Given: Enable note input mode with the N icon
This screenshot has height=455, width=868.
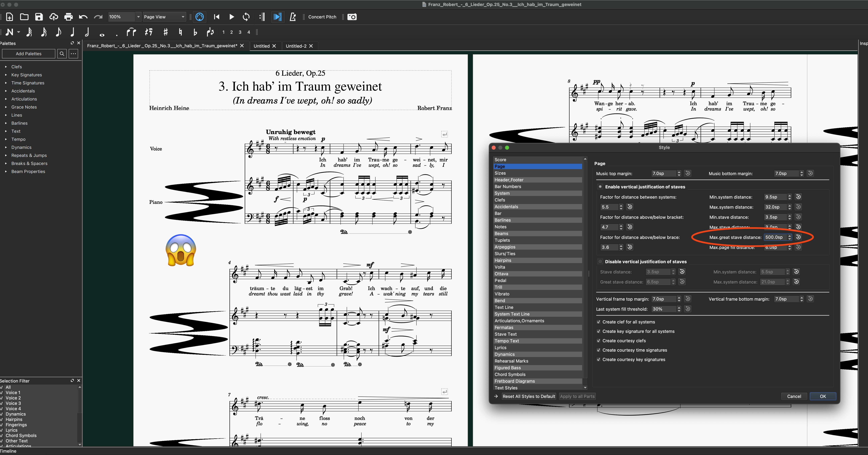Looking at the screenshot, I should pos(10,32).
